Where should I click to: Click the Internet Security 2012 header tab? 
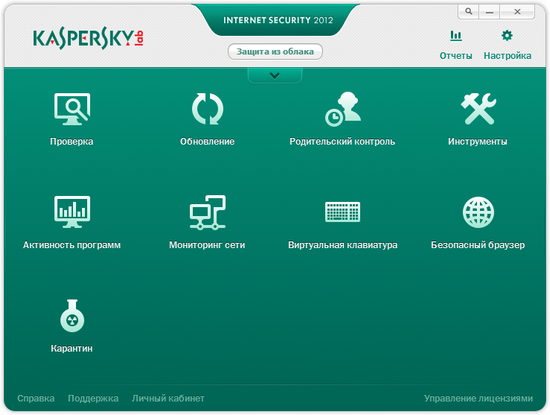(x=278, y=20)
